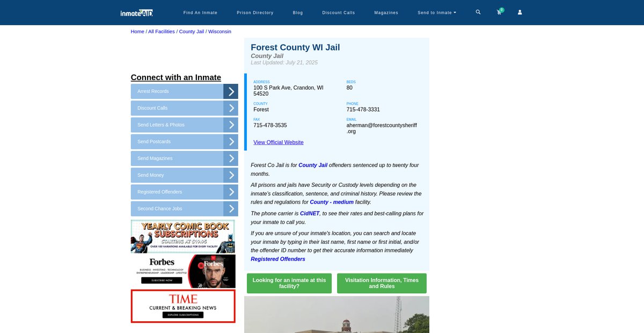Click arrow icon beside Send Postcards
This screenshot has height=333, width=644.
pos(231,142)
